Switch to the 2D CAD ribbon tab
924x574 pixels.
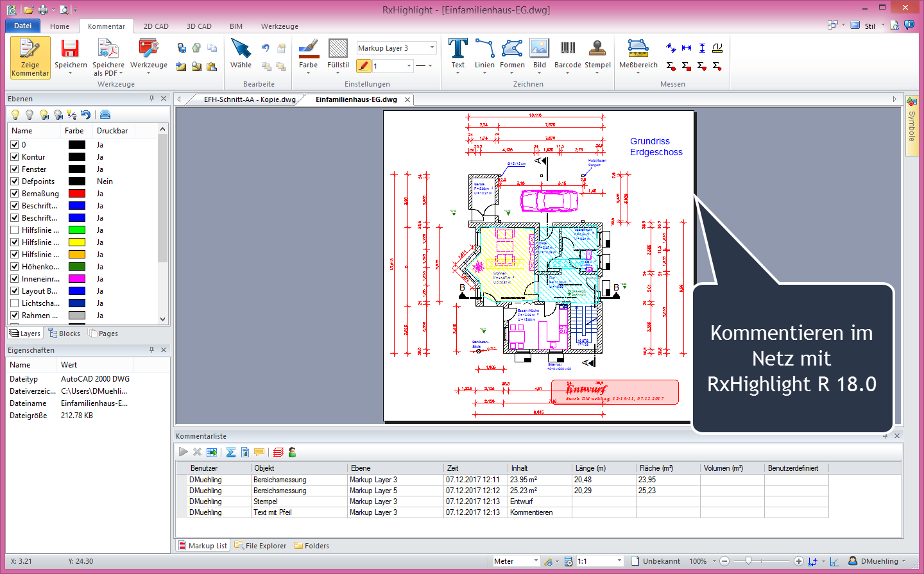(156, 26)
